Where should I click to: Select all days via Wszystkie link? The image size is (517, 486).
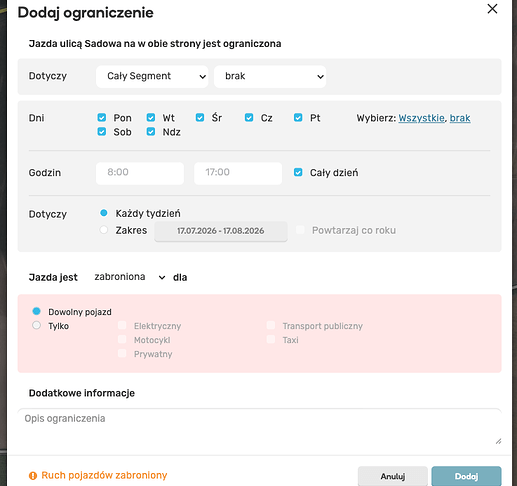(421, 118)
